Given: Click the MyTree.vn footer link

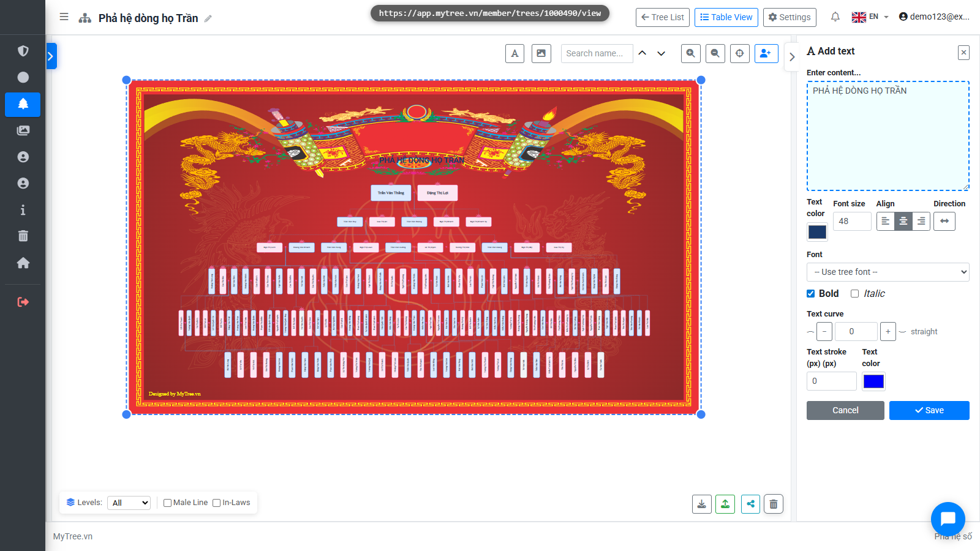Looking at the screenshot, I should coord(73,536).
